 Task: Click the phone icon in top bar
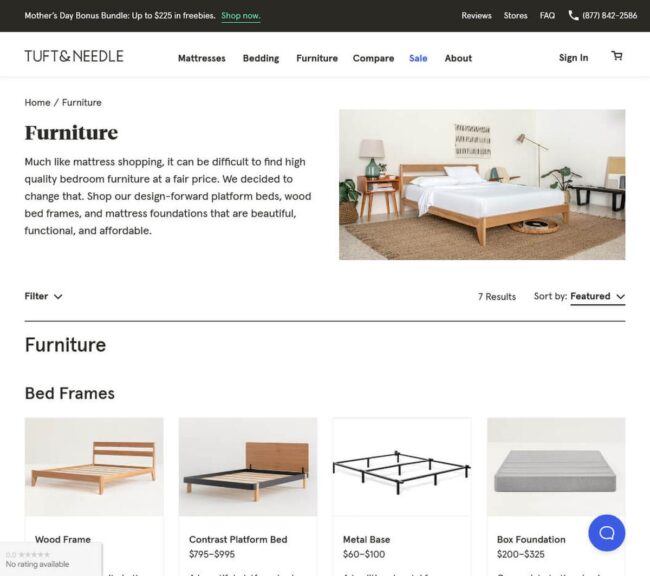[573, 16]
